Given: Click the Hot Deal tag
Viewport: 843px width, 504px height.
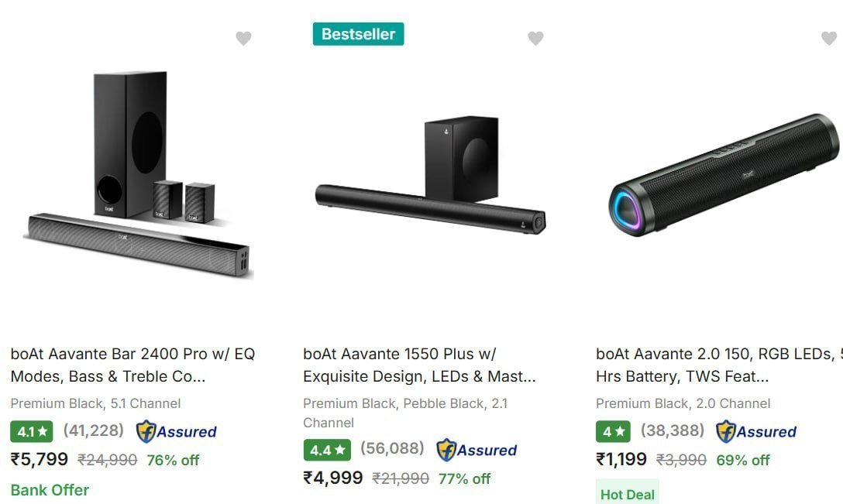Looking at the screenshot, I should point(627,494).
